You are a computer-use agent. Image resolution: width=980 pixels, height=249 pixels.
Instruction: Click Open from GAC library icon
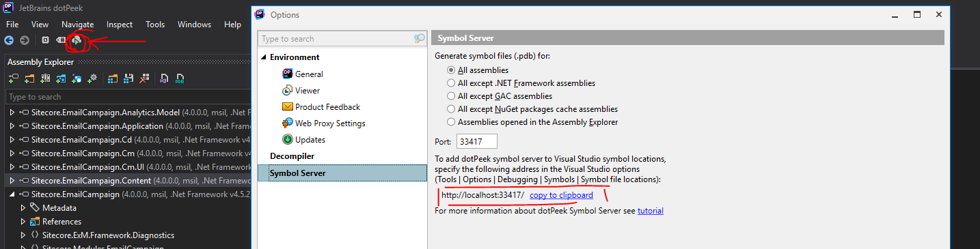(45, 78)
